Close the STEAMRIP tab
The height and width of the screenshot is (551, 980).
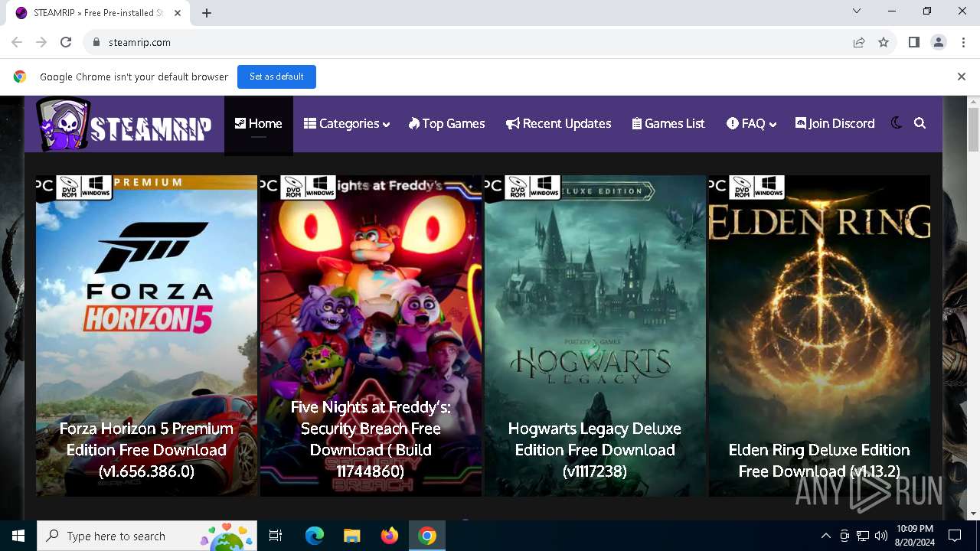pyautogui.click(x=178, y=13)
